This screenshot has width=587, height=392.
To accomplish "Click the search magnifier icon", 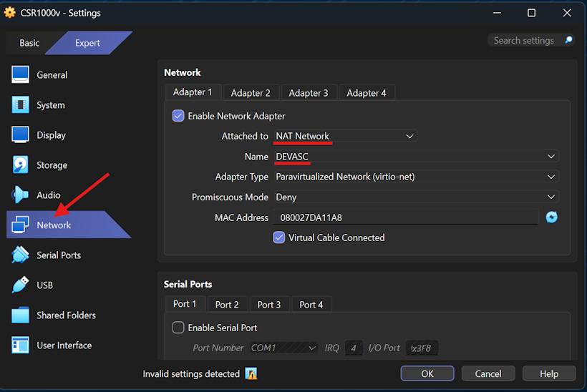I will point(568,40).
